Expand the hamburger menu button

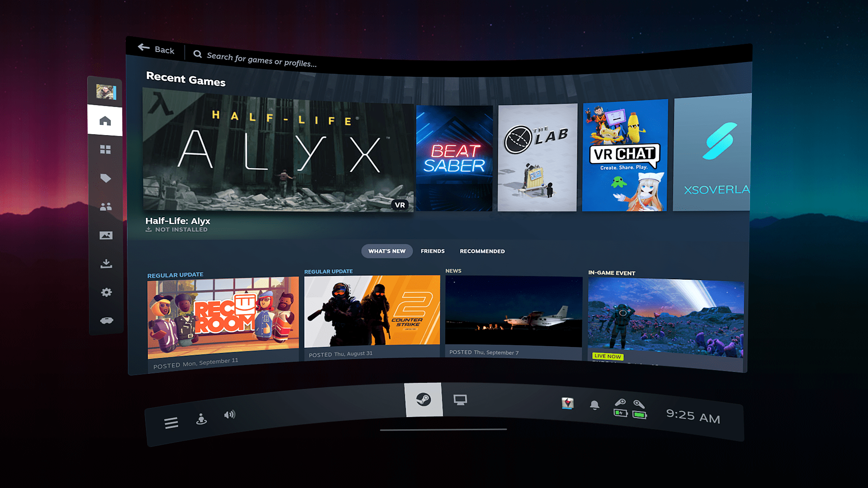coord(171,421)
